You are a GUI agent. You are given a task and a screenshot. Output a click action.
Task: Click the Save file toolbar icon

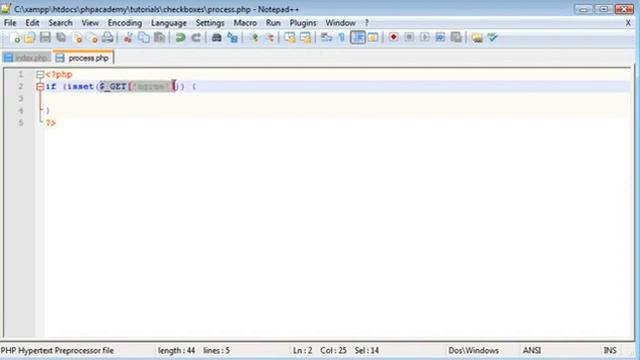(45, 38)
